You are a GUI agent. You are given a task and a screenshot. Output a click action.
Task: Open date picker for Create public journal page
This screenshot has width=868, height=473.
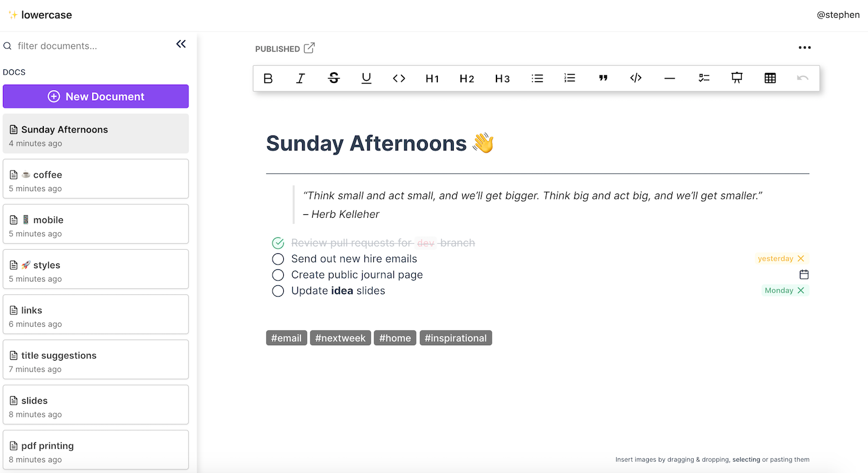[804, 275]
